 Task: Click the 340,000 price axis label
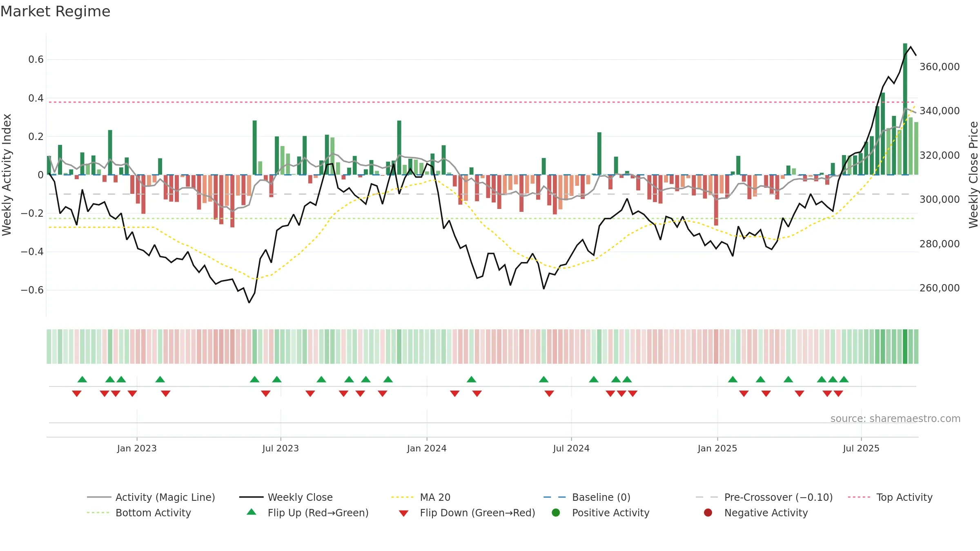[x=940, y=111]
